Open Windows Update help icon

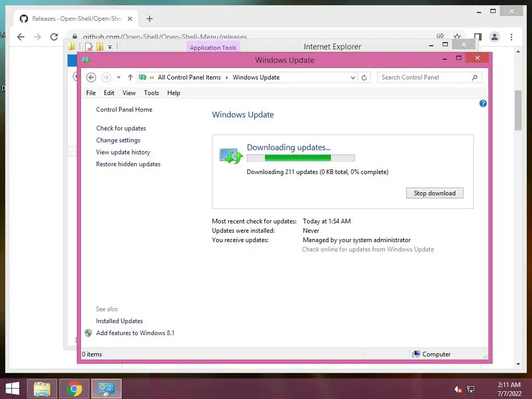(483, 103)
